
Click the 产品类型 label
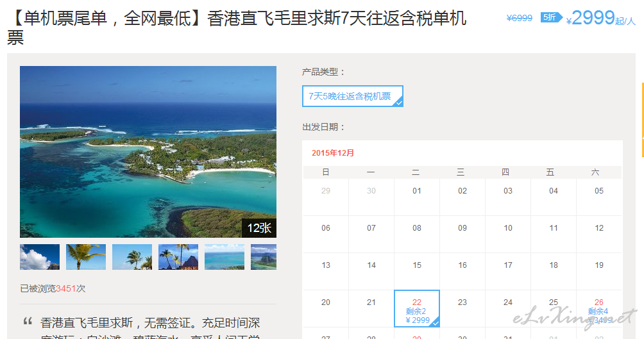(324, 72)
